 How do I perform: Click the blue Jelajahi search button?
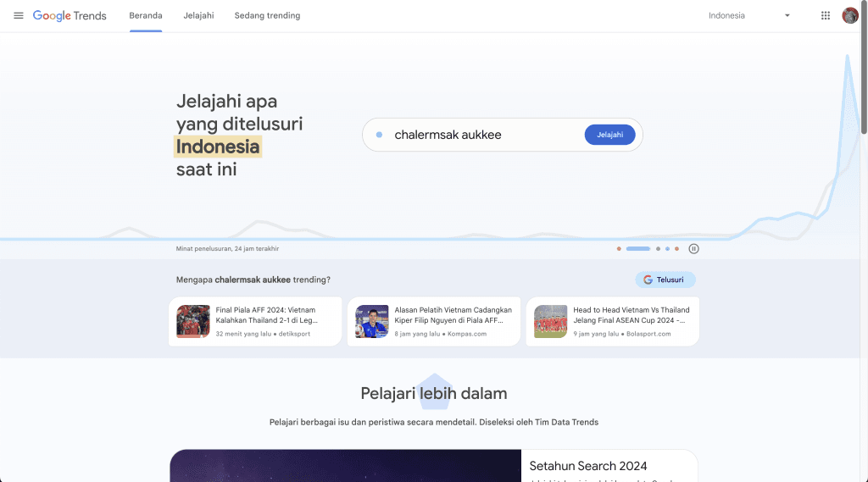609,135
